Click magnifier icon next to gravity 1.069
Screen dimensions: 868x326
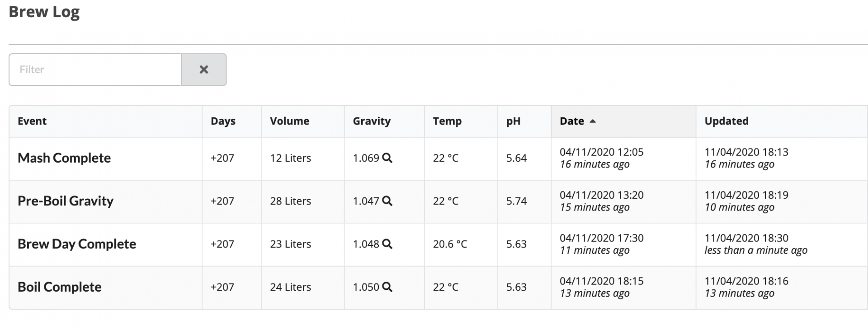387,158
